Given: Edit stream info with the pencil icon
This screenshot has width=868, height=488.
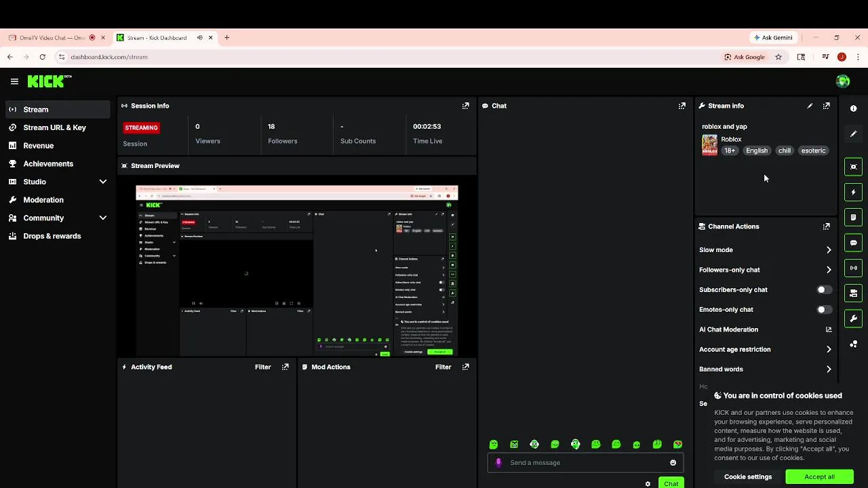Looking at the screenshot, I should tap(810, 106).
